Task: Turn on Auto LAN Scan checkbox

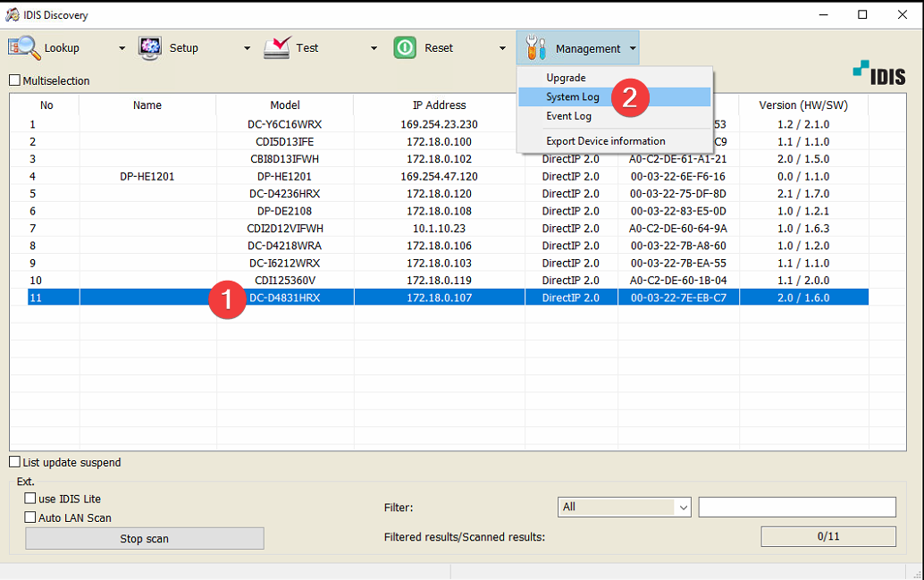Action: coord(30,517)
